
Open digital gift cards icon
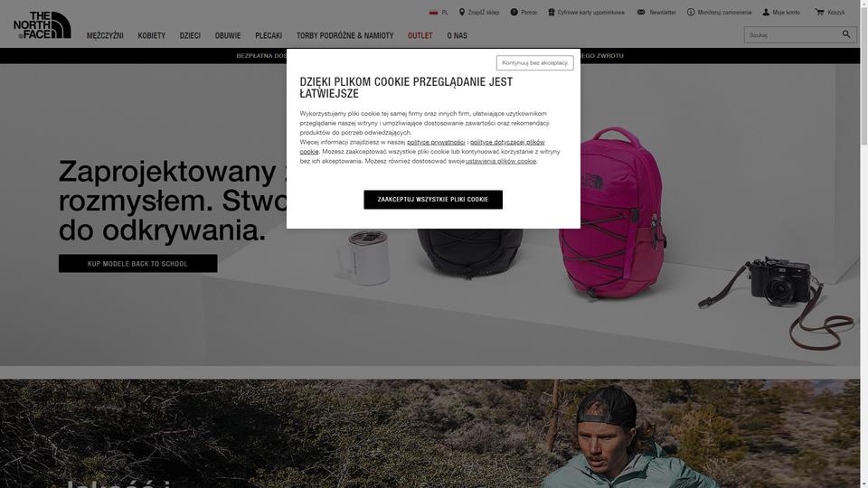coord(552,12)
